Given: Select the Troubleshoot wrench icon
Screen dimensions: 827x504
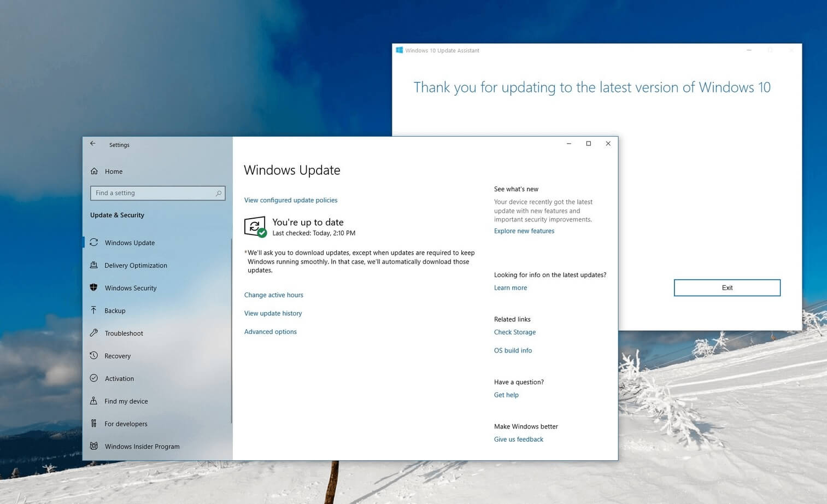Looking at the screenshot, I should (x=94, y=333).
